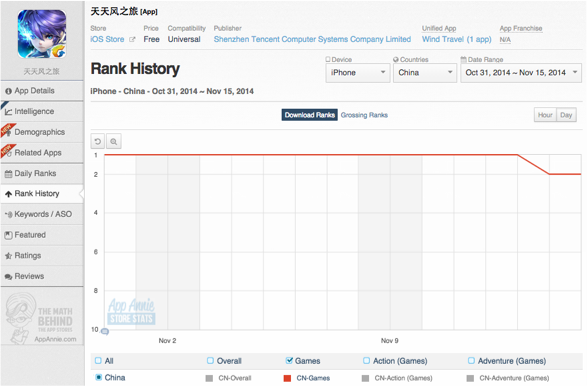Click the chart reset (undo) icon
Viewport: 587px width, 386px height.
click(98, 142)
